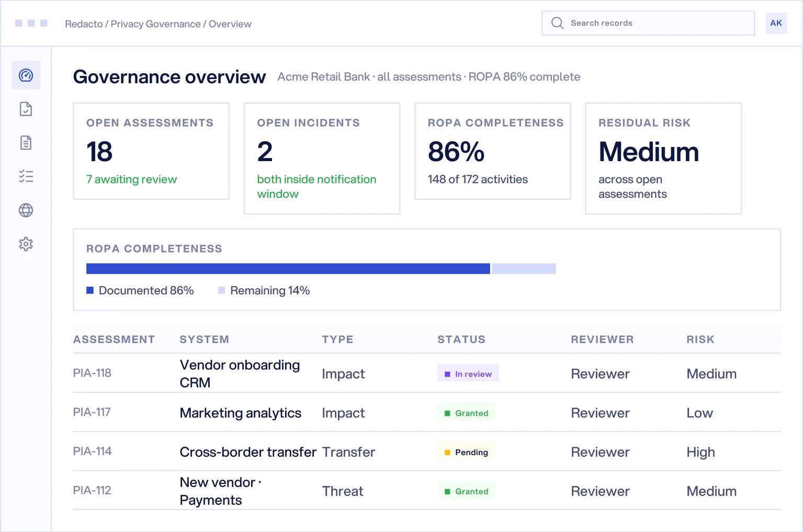Open assessment PIA-118
The width and height of the screenshot is (803, 532).
(92, 373)
